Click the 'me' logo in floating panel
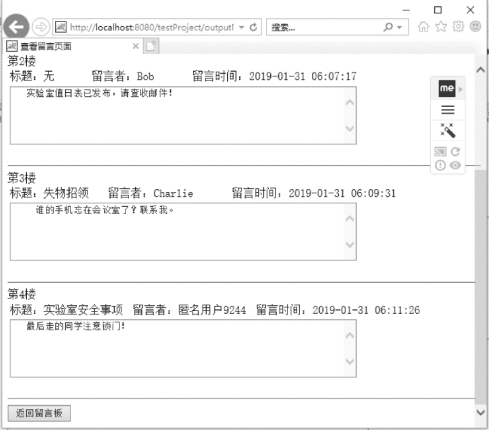Viewport: 489px width, 430px height. pyautogui.click(x=447, y=89)
